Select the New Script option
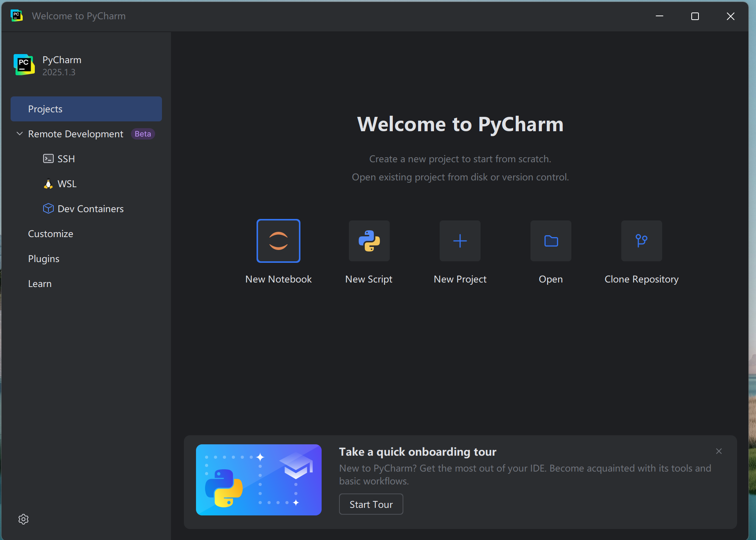Screen dimensions: 756x540 pos(369,241)
